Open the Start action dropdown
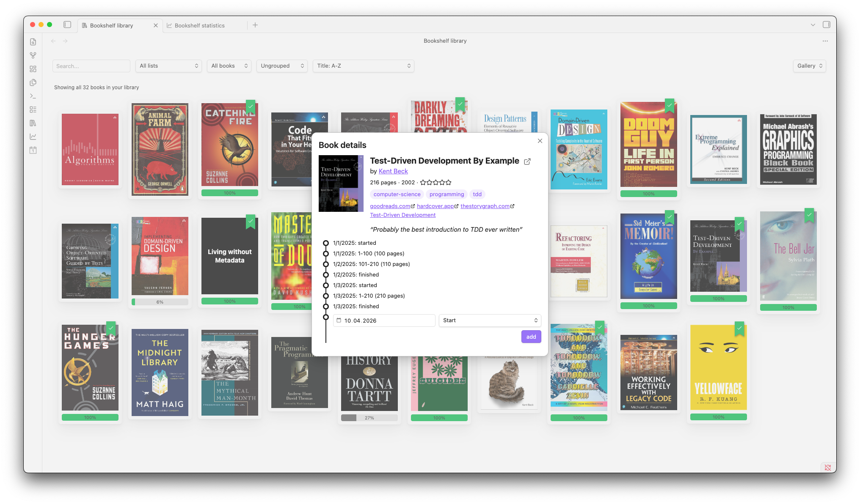The image size is (860, 504). pos(490,320)
